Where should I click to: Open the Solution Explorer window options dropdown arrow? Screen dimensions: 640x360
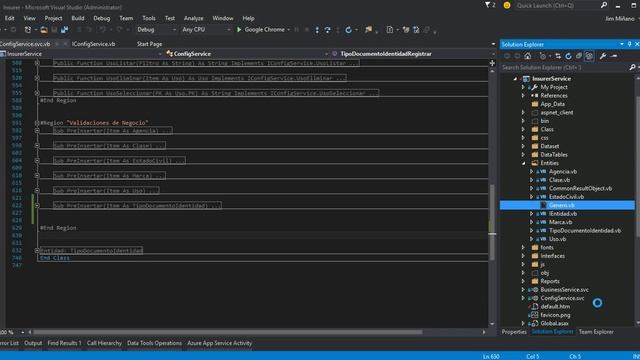(622, 44)
